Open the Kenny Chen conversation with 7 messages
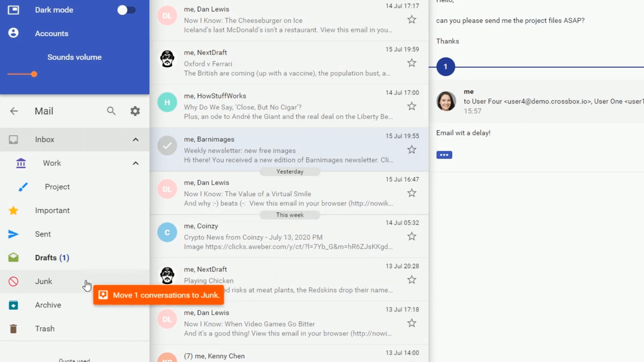Viewport: 644px width, 362px height. (289, 354)
